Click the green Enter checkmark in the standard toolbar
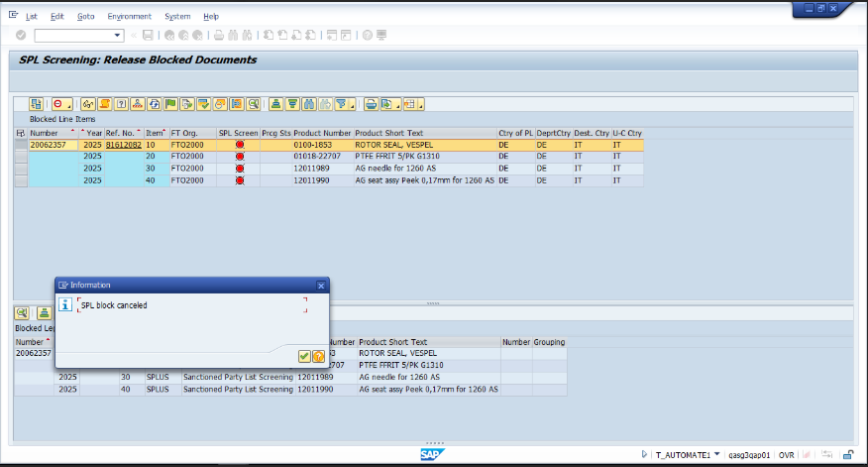Screen dimensions: 868x467 21,36
